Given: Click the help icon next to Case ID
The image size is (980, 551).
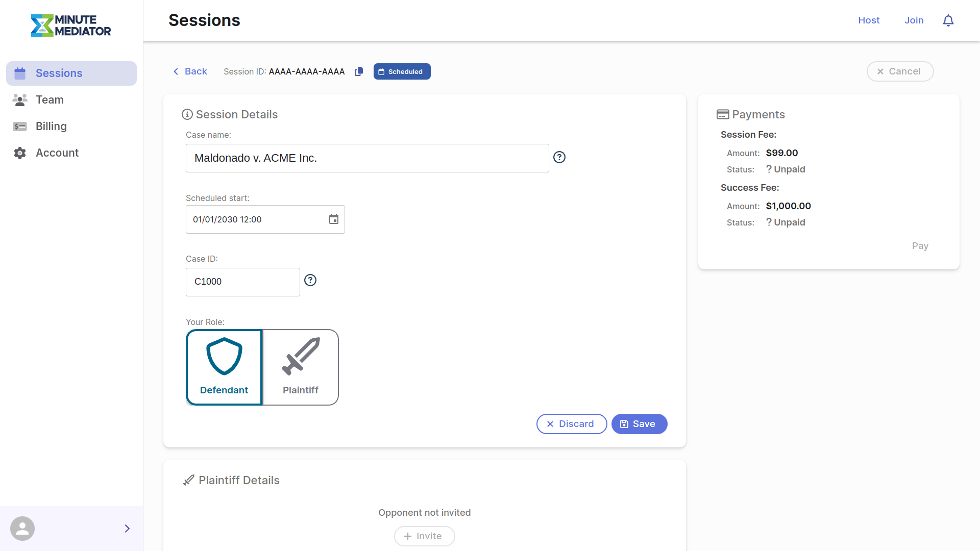Looking at the screenshot, I should (x=310, y=280).
